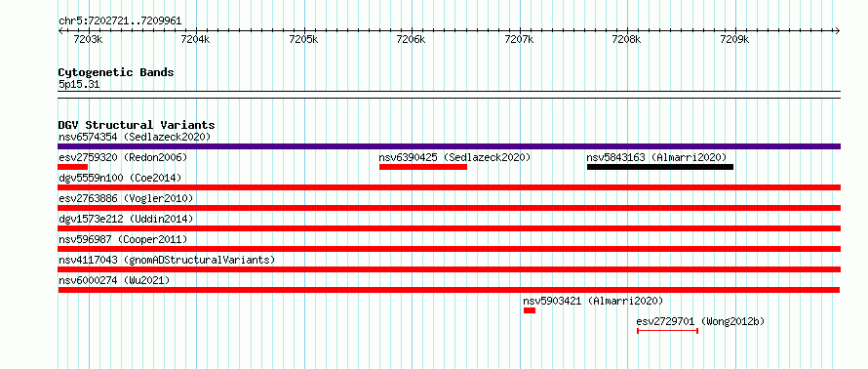This screenshot has width=868, height=369.
Task: Click the Cytogenetic Bands track title
Action: pyautogui.click(x=116, y=72)
